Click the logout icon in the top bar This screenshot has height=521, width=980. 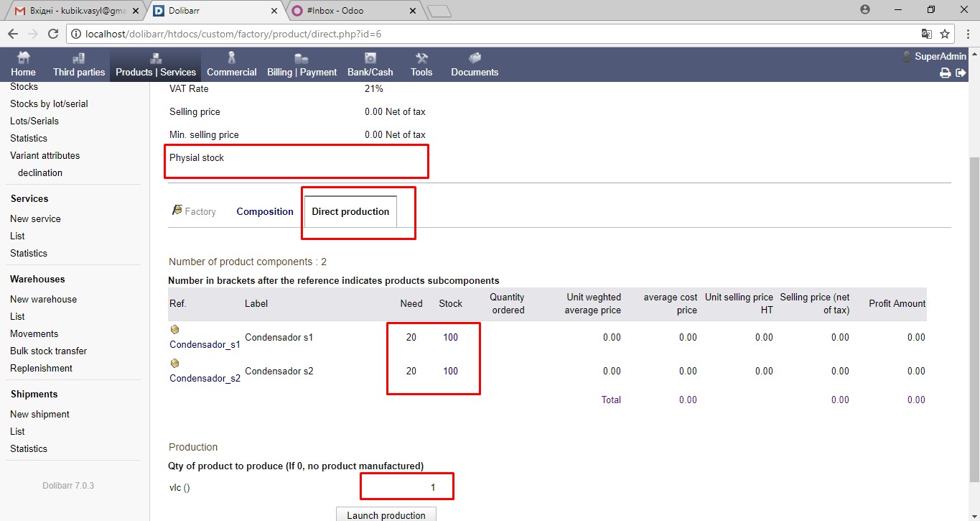(x=961, y=72)
